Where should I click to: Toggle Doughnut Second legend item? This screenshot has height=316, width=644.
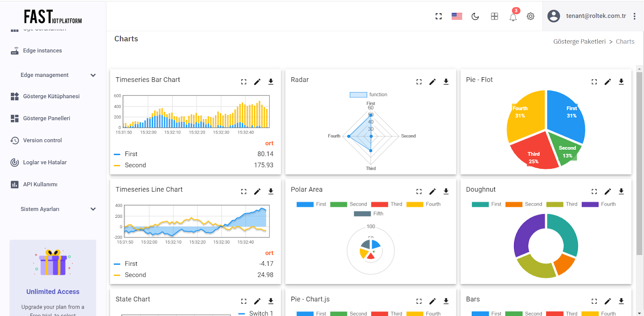[x=524, y=204]
